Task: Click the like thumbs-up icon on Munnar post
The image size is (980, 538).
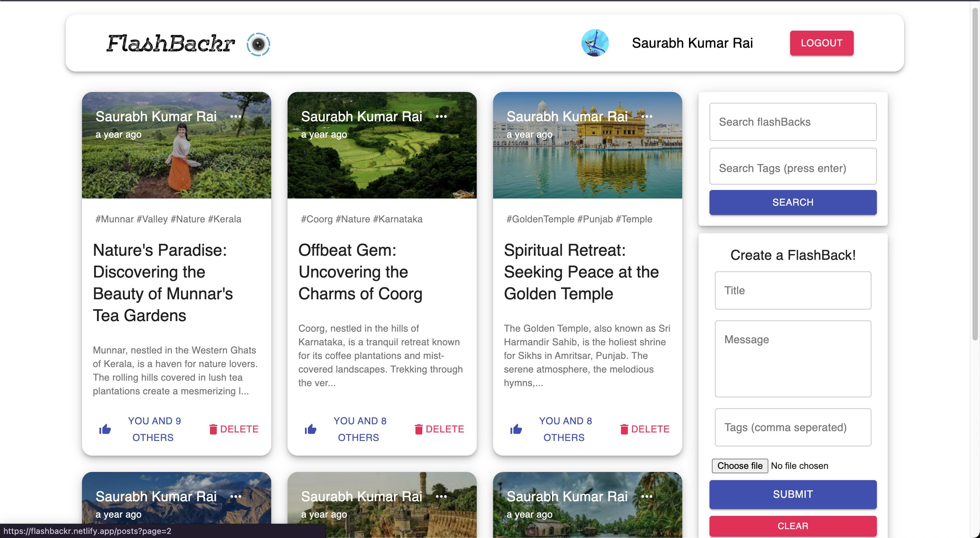Action: 106,429
